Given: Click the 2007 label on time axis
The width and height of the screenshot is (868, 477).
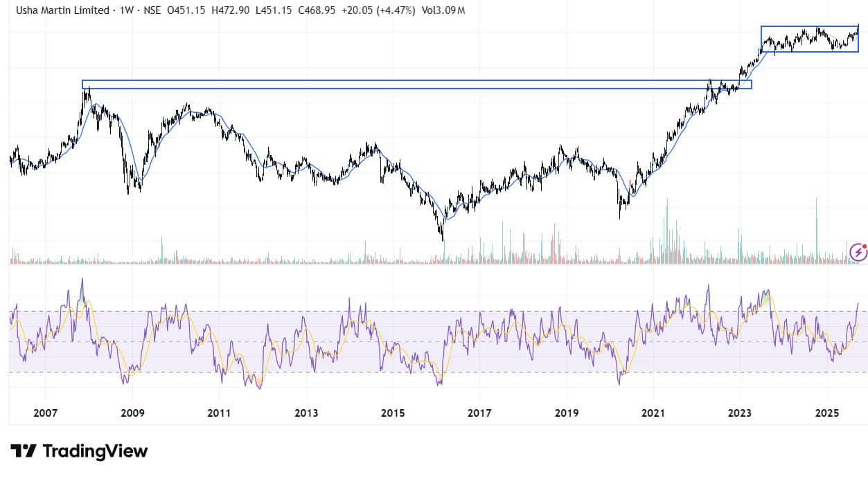Looking at the screenshot, I should pyautogui.click(x=45, y=413).
